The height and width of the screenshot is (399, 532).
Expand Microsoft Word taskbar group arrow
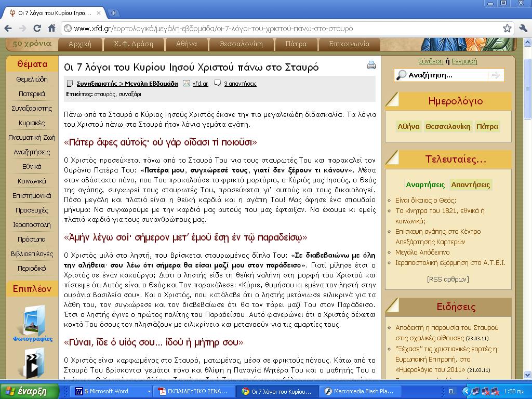click(149, 391)
